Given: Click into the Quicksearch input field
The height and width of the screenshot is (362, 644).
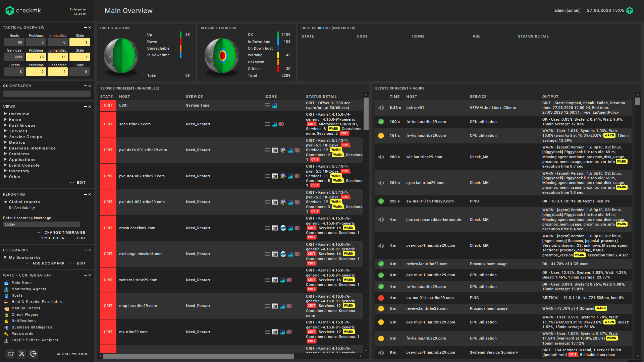Looking at the screenshot, I should tap(47, 94).
